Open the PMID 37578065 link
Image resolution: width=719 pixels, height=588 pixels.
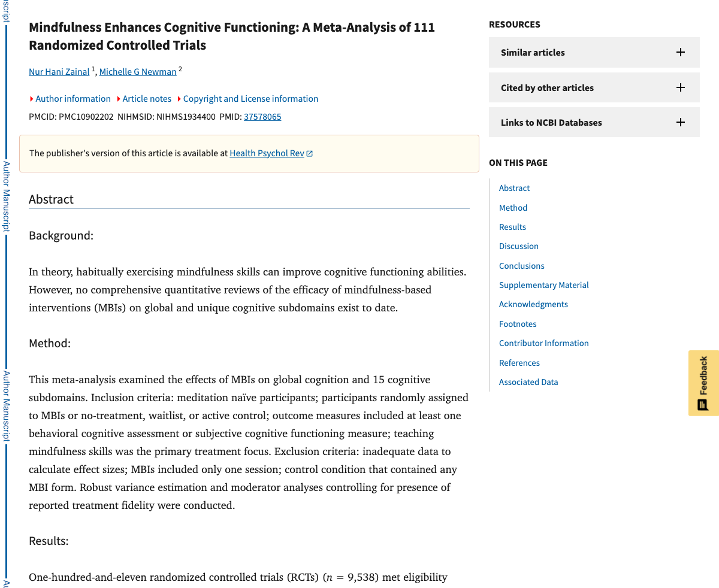pyautogui.click(x=262, y=117)
